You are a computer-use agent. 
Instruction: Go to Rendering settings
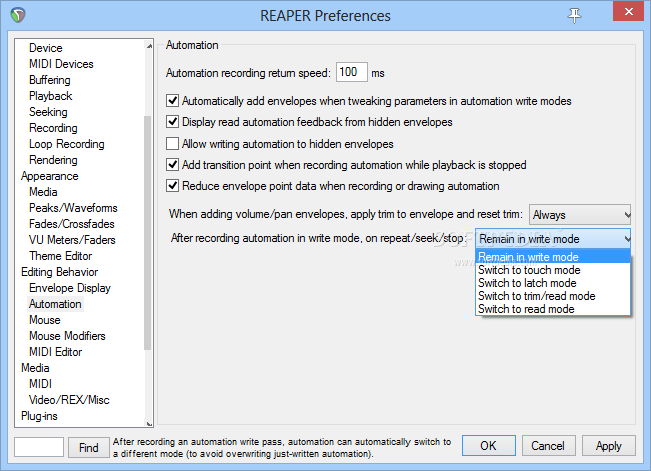[x=53, y=160]
